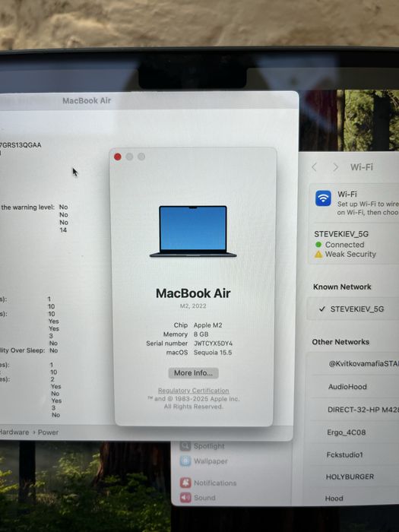
Task: Click the Weak Security warning icon
Action: (x=318, y=254)
